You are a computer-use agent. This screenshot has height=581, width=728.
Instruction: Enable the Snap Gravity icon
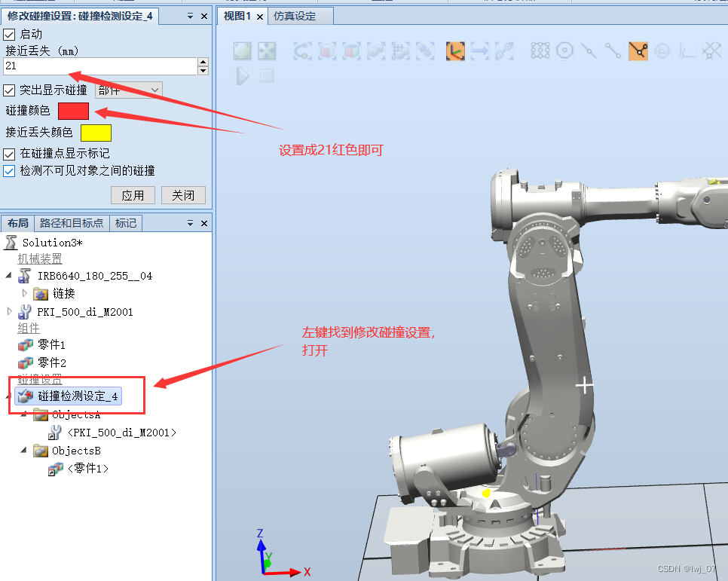662,50
